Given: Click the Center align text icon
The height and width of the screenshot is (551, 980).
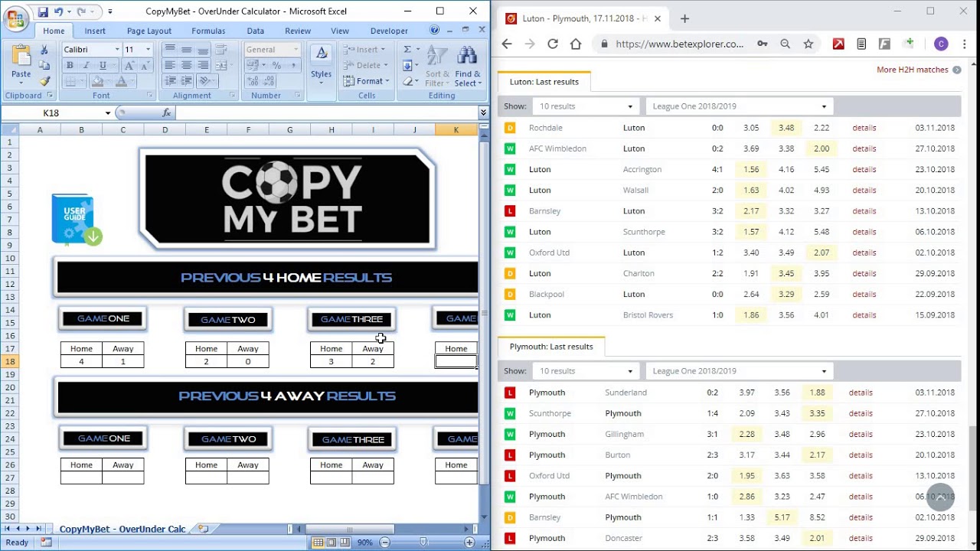Looking at the screenshot, I should 186,65.
